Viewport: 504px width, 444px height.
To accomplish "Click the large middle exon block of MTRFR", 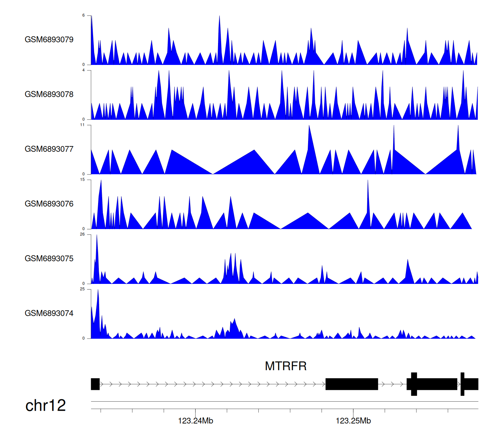I will [351, 384].
